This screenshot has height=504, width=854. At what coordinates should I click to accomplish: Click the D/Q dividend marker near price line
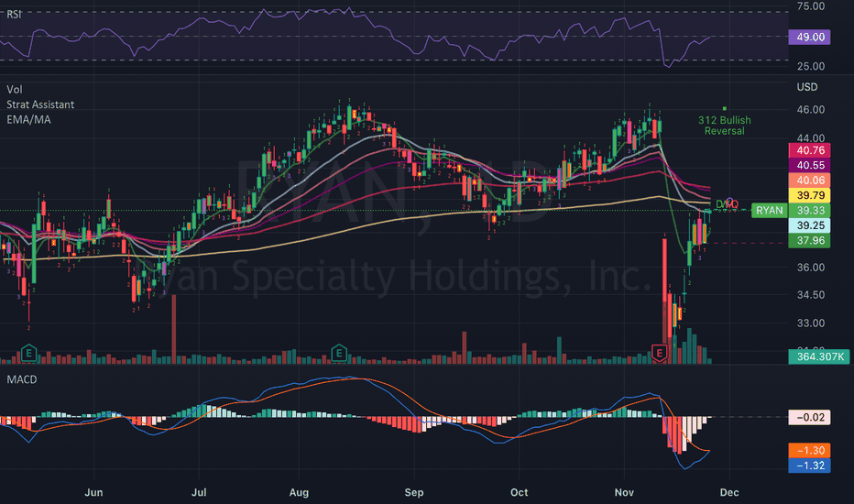coord(728,204)
